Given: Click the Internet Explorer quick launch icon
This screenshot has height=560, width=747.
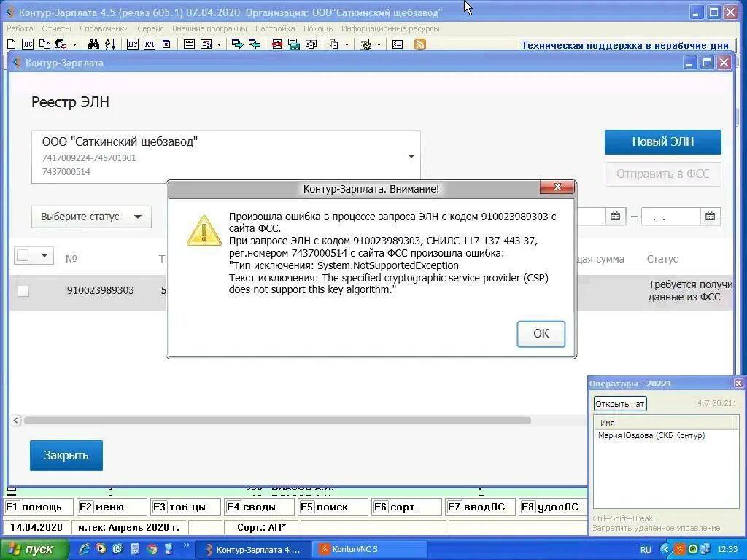Looking at the screenshot, I should 85,549.
